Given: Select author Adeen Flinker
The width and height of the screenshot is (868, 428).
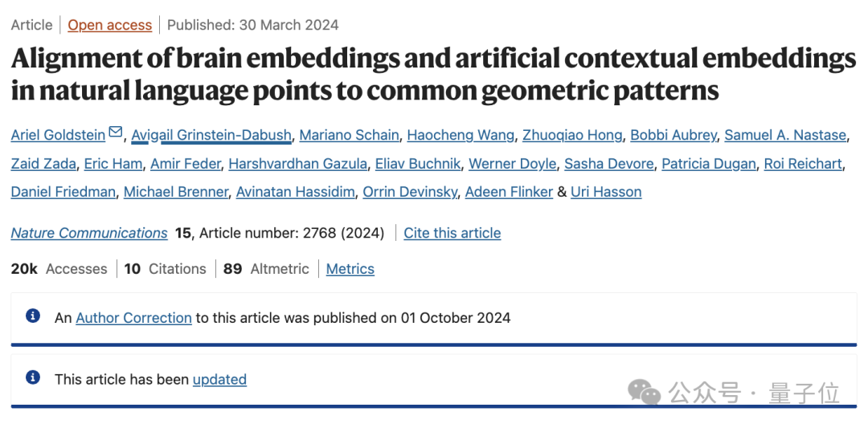Looking at the screenshot, I should [509, 192].
